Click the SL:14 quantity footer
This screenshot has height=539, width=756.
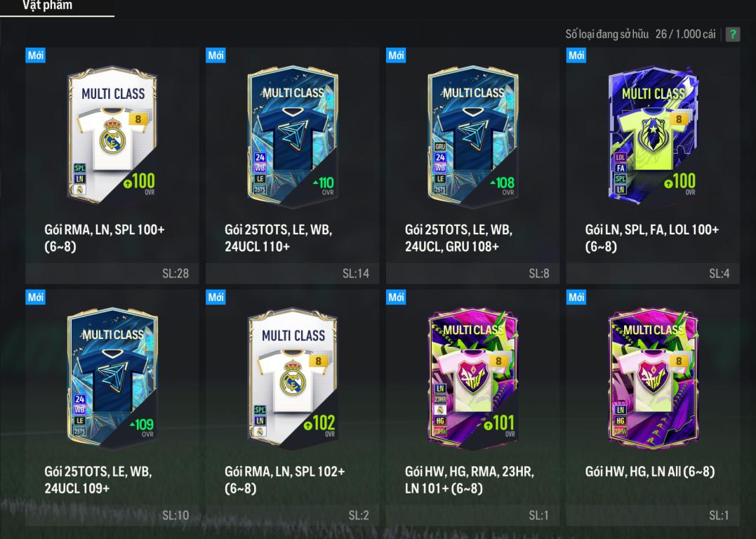coord(292,273)
